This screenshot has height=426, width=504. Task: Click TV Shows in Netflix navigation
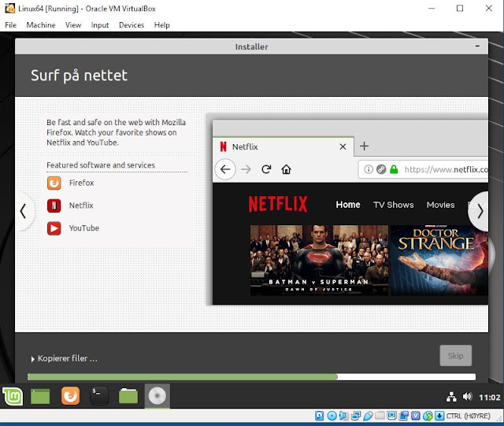click(x=394, y=205)
